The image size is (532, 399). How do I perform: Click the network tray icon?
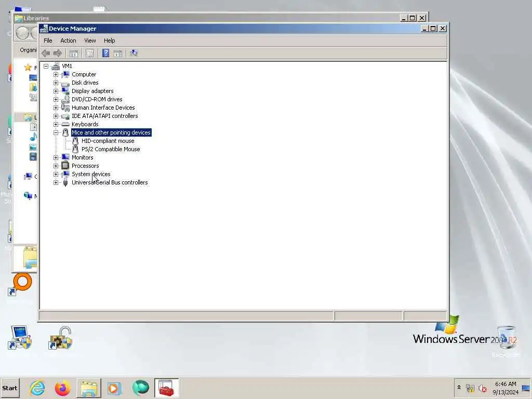pos(470,388)
